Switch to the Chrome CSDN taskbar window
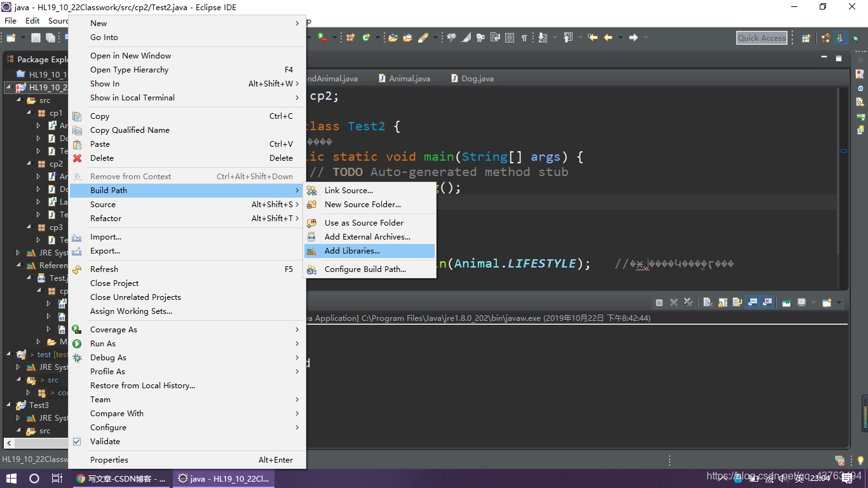 tap(121, 478)
